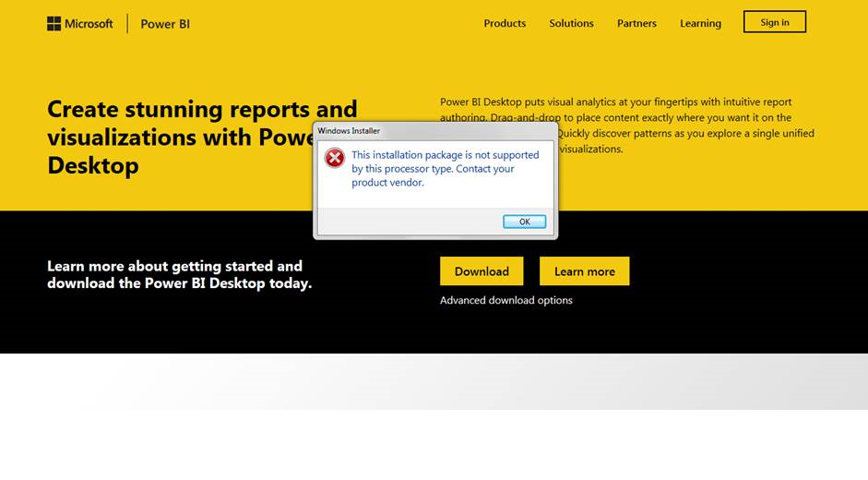Open the Products menu
868x480 pixels.
[x=505, y=23]
